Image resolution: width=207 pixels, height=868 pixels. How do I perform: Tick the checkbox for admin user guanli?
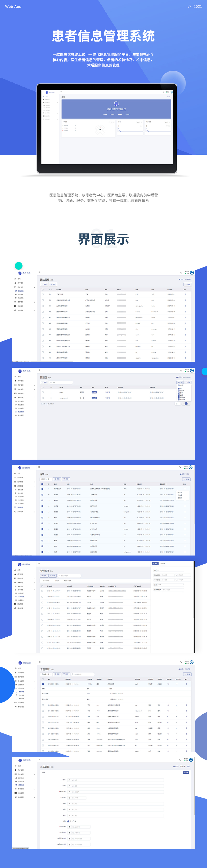click(43, 392)
